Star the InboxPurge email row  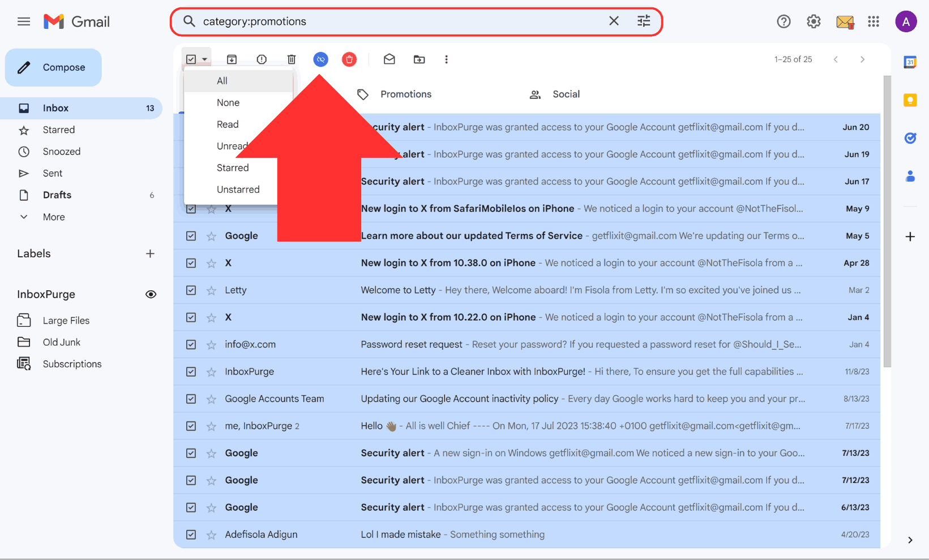211,372
